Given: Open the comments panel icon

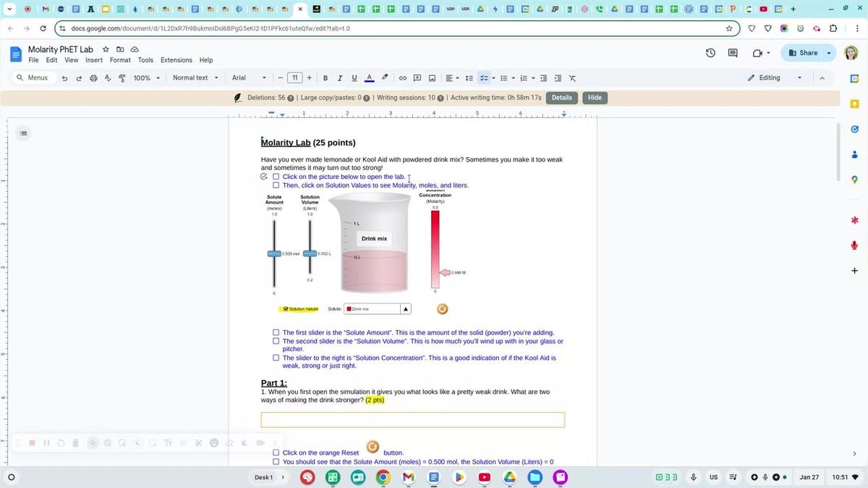Looking at the screenshot, I should (733, 53).
